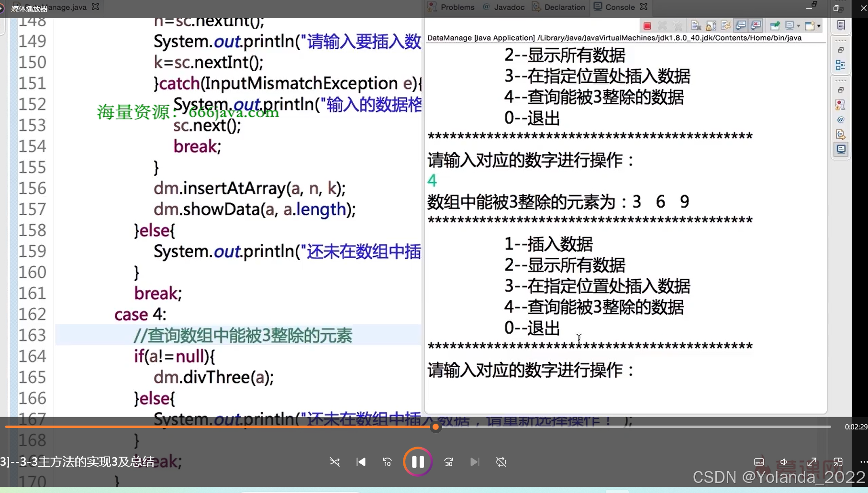The width and height of the screenshot is (868, 493).
Task: Switch to the Declaration tab
Action: 559,7
